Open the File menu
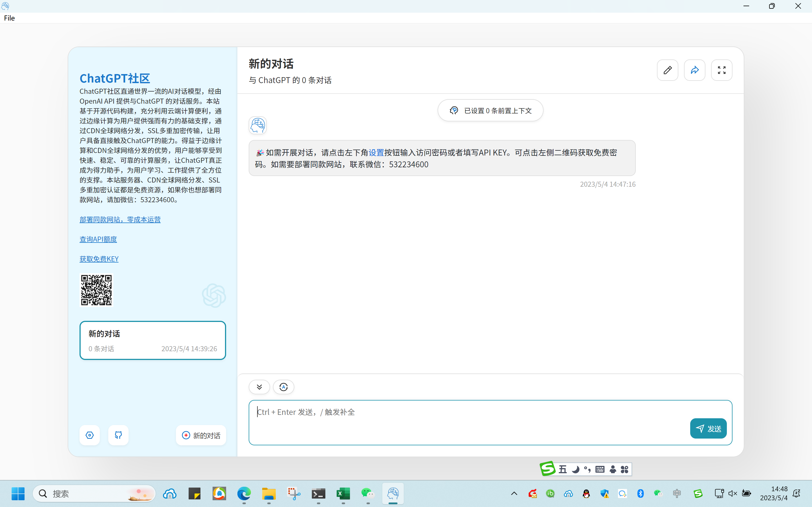 (x=9, y=18)
